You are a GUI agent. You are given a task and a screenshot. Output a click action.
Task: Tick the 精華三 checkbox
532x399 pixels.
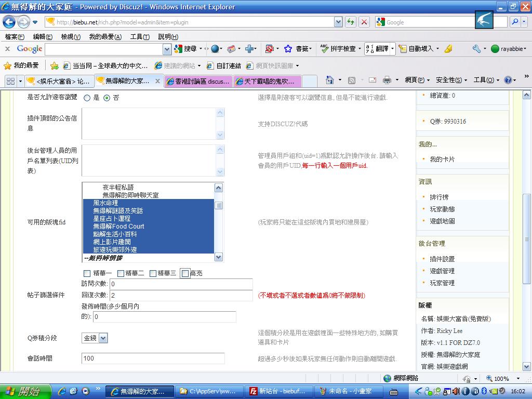tap(152, 273)
